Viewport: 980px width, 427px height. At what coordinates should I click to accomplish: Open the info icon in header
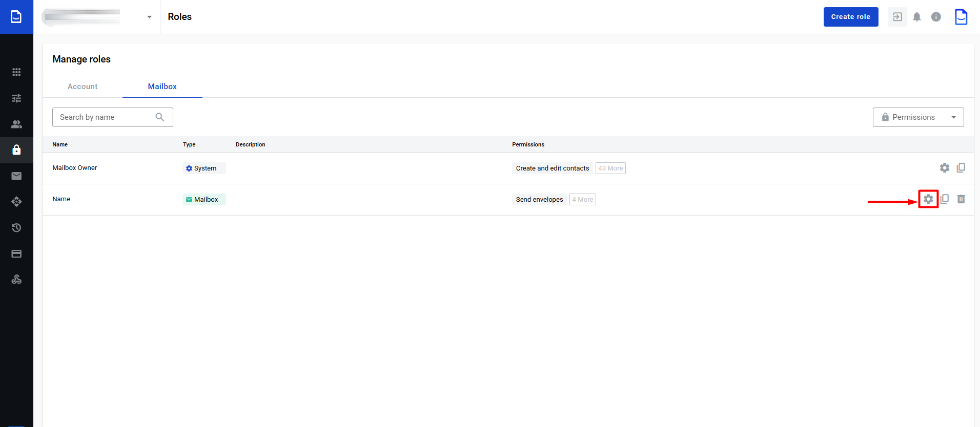pos(936,17)
